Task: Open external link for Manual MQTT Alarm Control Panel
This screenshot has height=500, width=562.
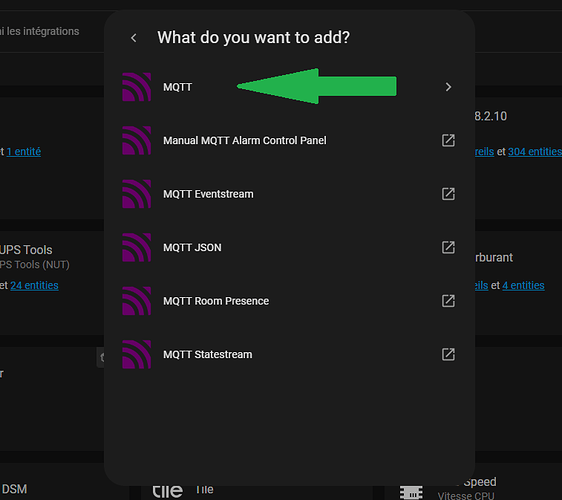Action: point(448,141)
